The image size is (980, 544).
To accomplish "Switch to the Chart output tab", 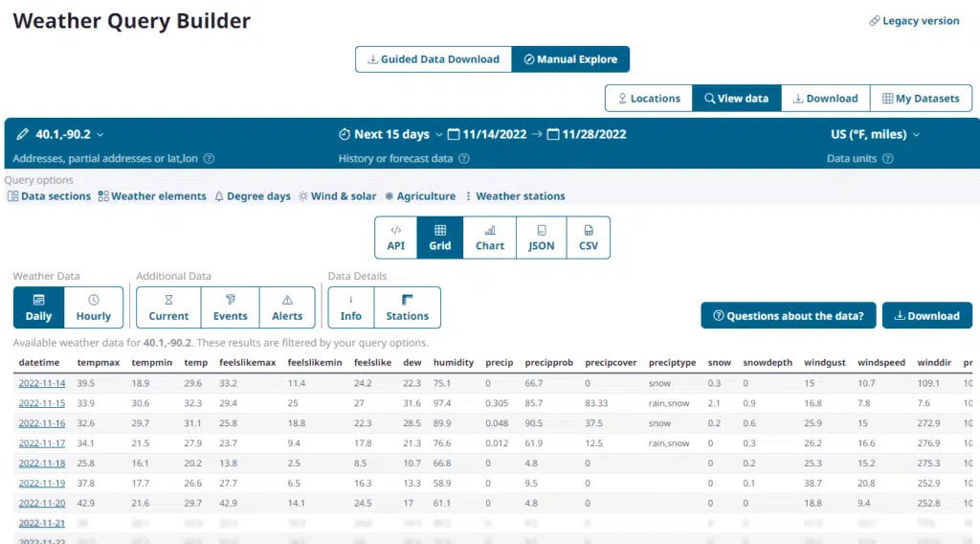I will [490, 238].
